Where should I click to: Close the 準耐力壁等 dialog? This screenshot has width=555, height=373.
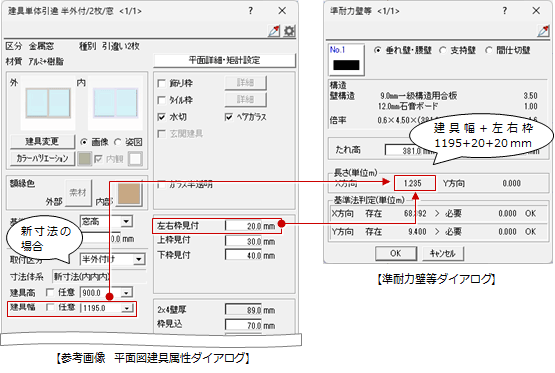pyautogui.click(x=536, y=11)
